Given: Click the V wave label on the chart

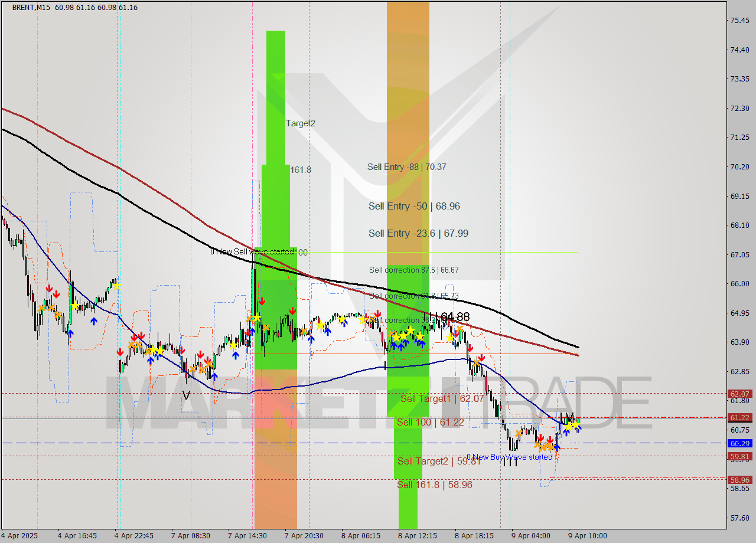Looking at the screenshot, I should point(186,394).
